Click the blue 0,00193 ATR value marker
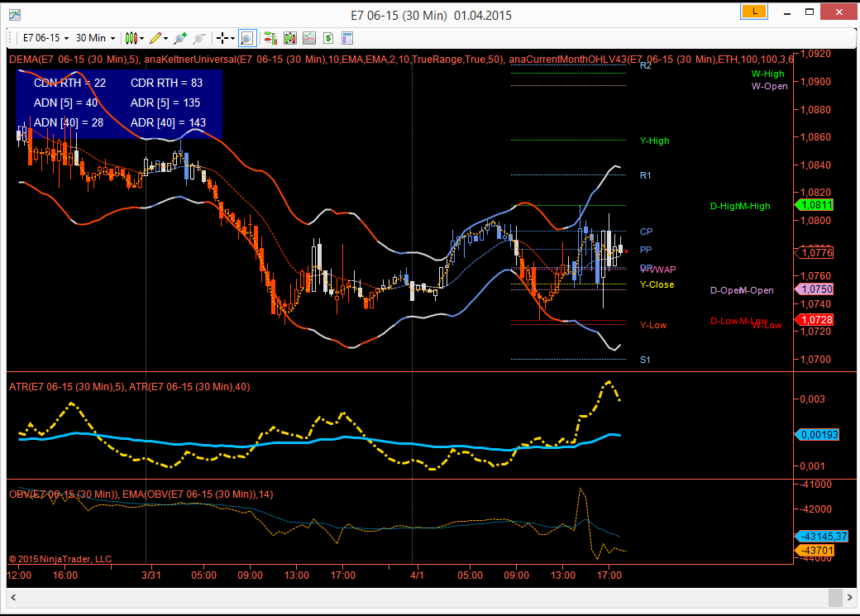The image size is (860, 616). (817, 434)
